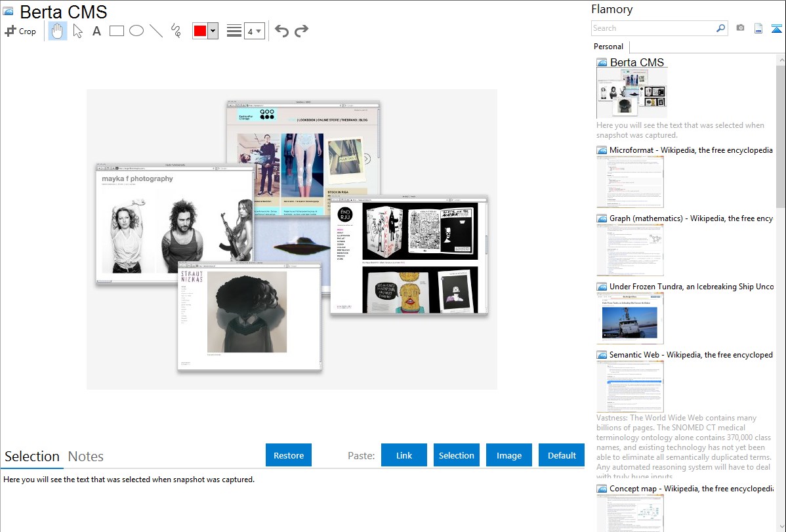Choose the text annotation tool
This screenshot has width=786, height=532.
tap(96, 31)
